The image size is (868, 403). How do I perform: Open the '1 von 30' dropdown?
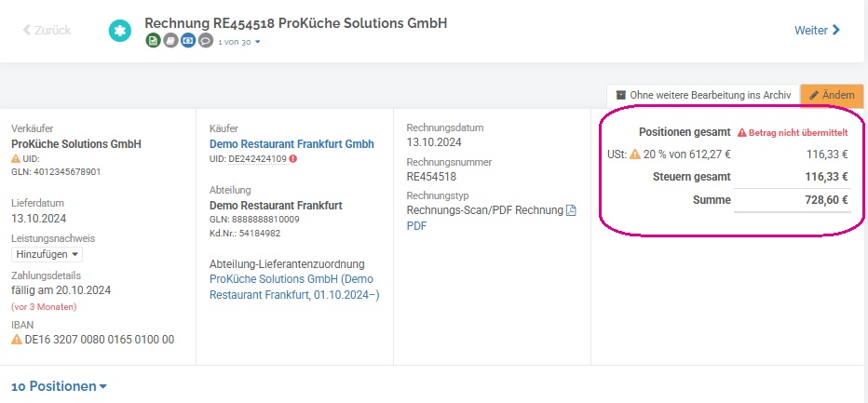pos(238,42)
